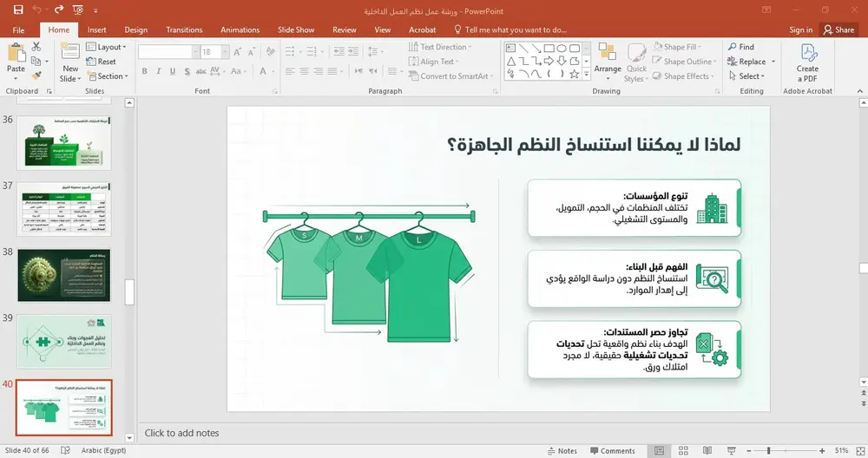Switch to Slide Sorter view
Image resolution: width=868 pixels, height=458 pixels.
[683, 451]
